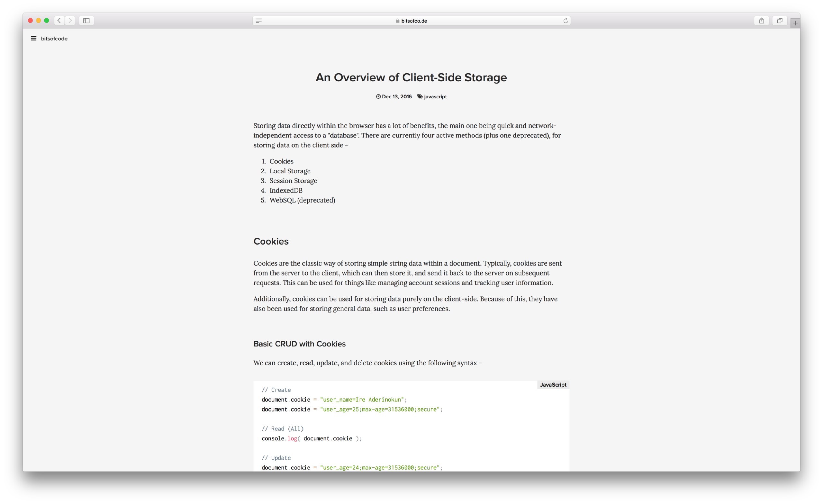Open the hamburger menu beside bitsofcode
The image size is (823, 504).
point(33,38)
